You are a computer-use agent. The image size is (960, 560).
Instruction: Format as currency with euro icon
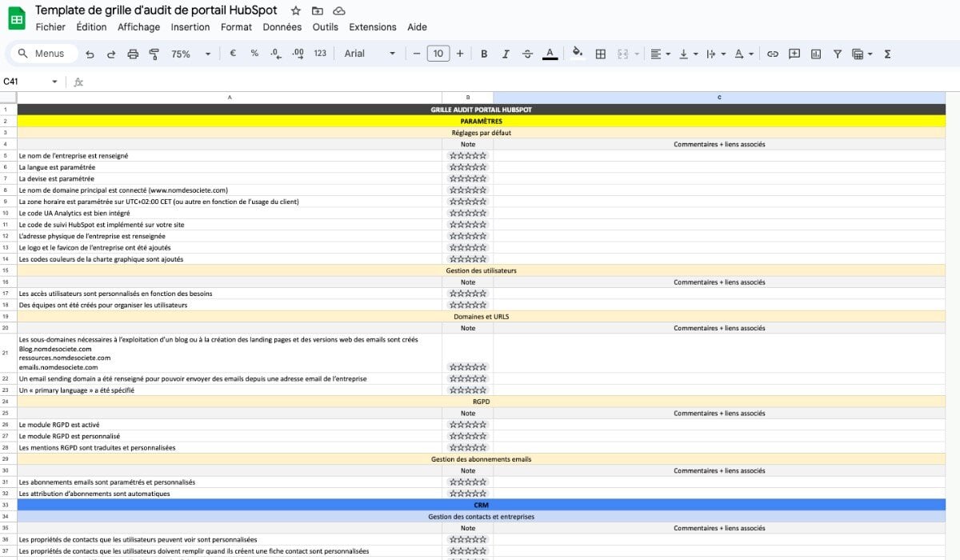[233, 54]
